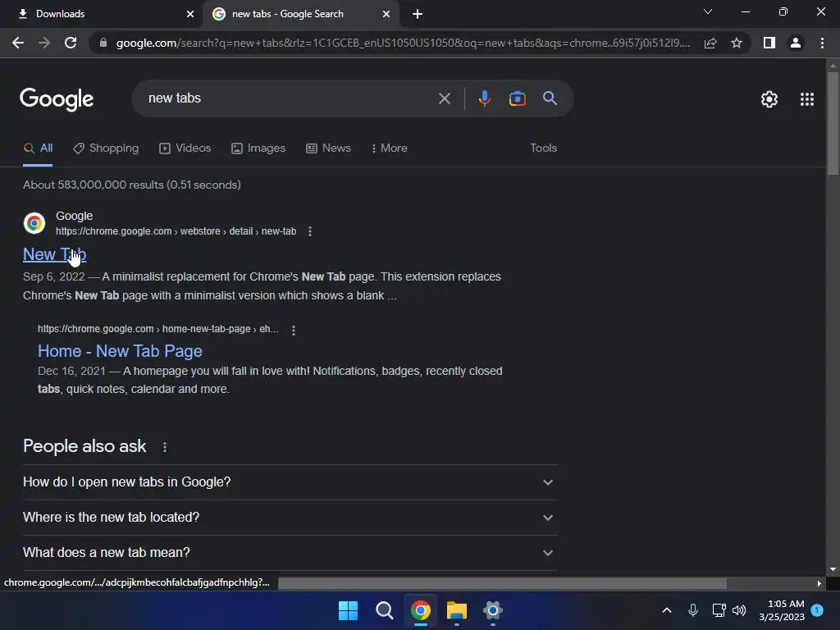Select the 'new tabs - Google Search' tab

300,14
